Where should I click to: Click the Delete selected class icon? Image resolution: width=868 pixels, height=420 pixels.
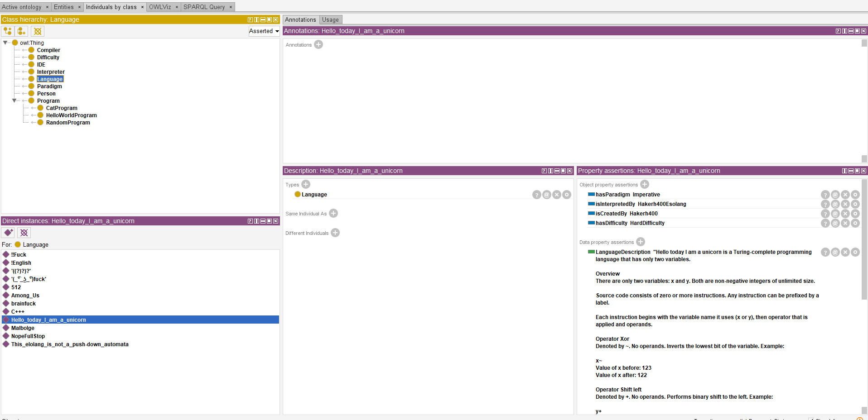click(x=38, y=31)
